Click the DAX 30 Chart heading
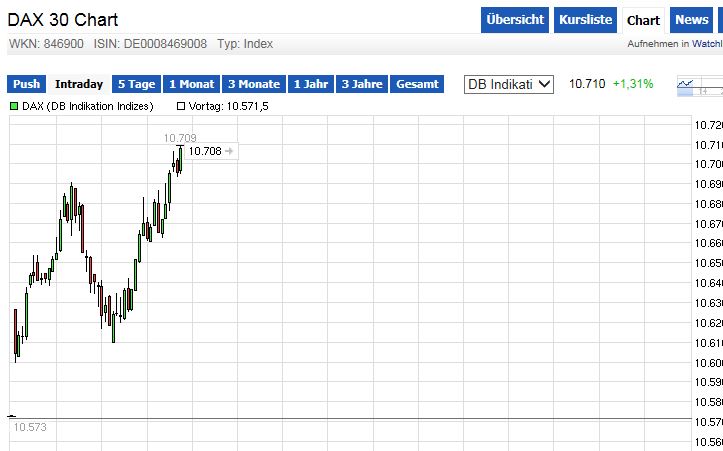Viewport: 723px width, 451px height. tap(63, 20)
